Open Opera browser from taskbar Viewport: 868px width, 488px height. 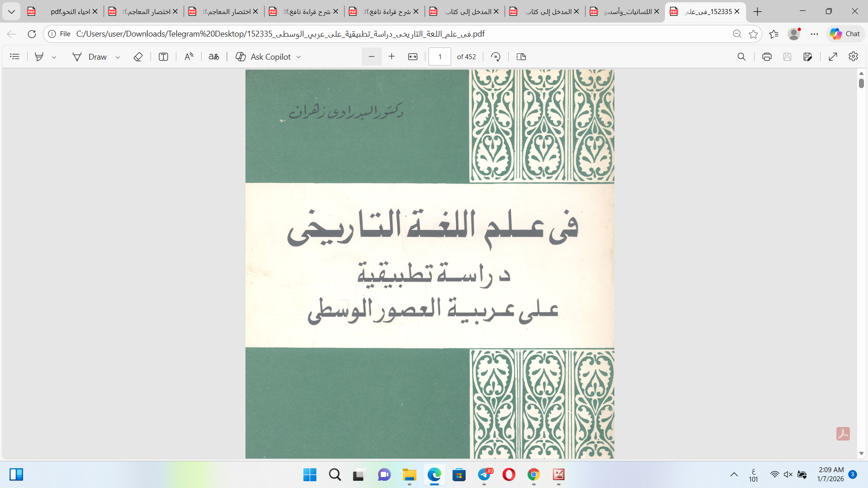(509, 474)
